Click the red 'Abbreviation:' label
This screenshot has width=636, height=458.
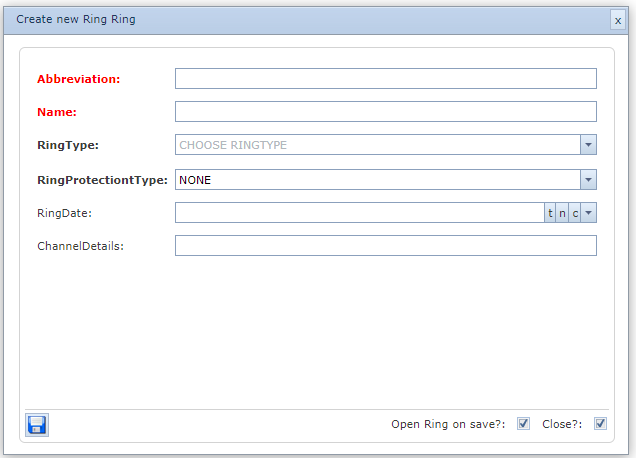click(x=78, y=79)
